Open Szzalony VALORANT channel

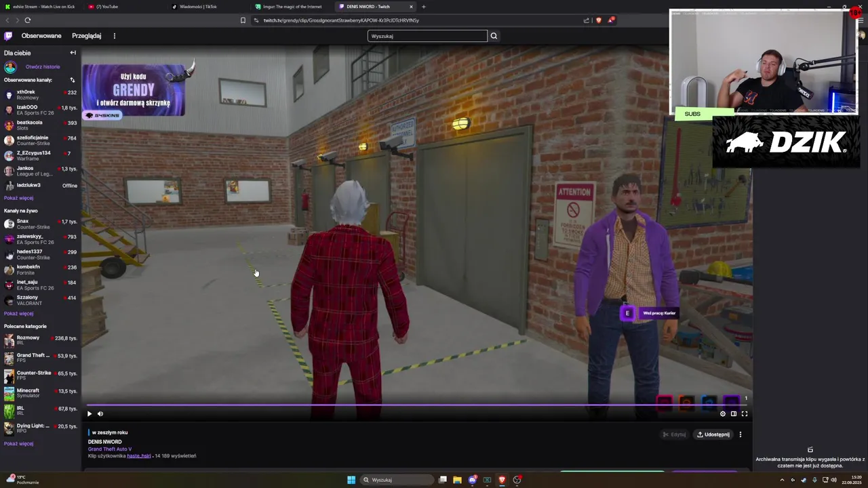(41, 300)
